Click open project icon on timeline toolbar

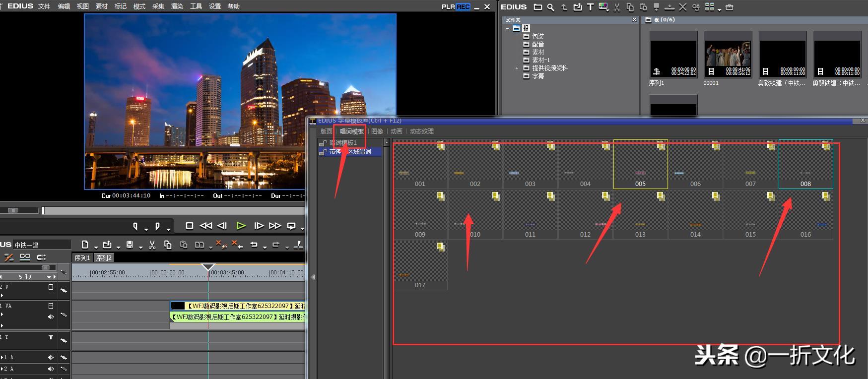(x=107, y=245)
